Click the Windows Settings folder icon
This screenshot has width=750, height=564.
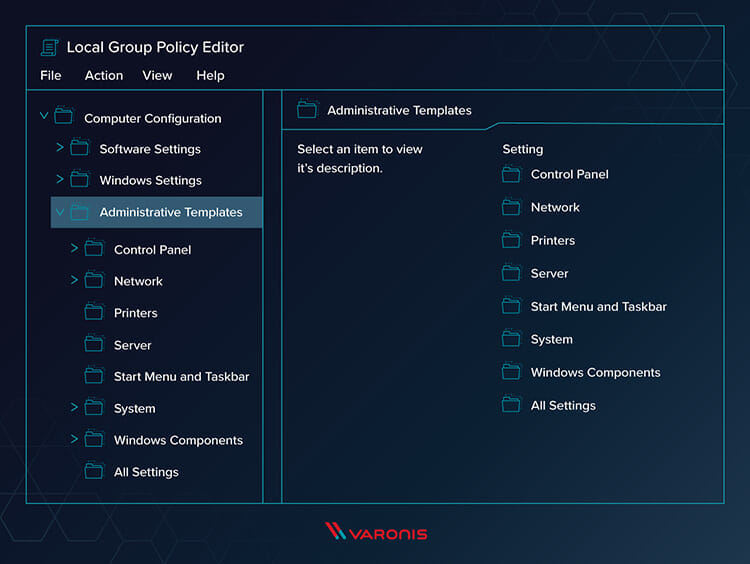[79, 178]
